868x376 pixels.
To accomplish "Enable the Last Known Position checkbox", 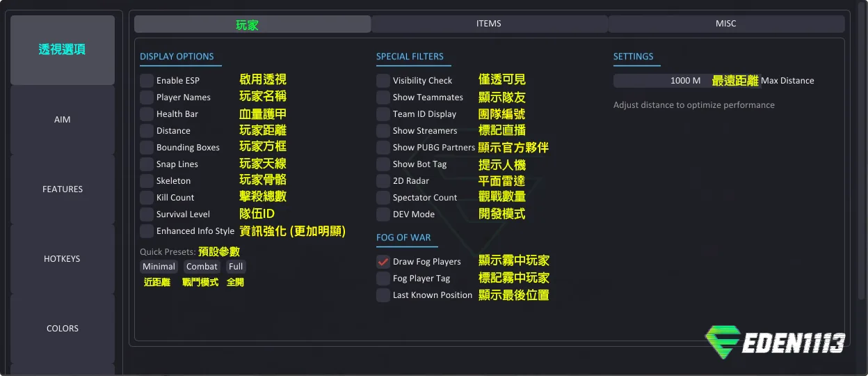I will [x=383, y=295].
